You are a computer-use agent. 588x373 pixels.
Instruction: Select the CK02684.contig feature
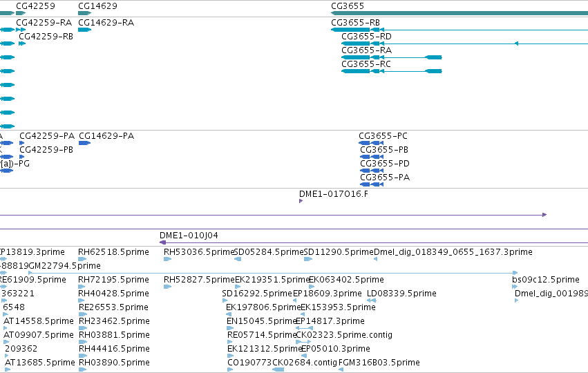pos(305,363)
